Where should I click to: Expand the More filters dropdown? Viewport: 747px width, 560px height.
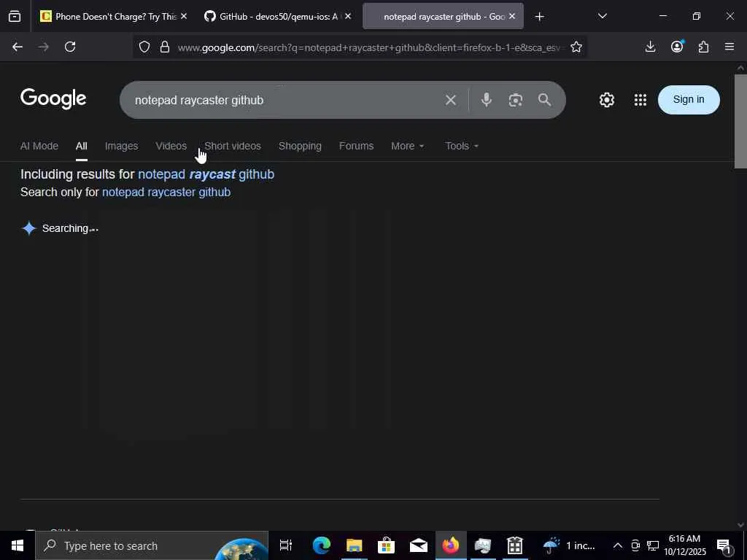407,146
